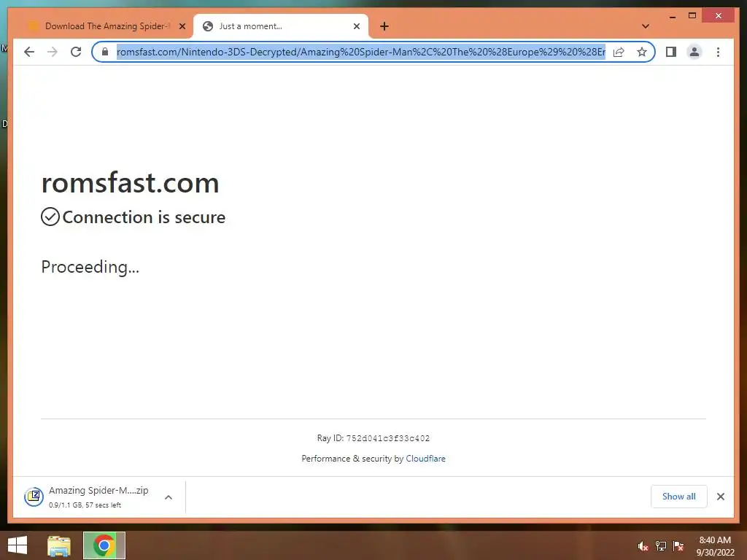Click the forward navigation arrow

(x=53, y=52)
